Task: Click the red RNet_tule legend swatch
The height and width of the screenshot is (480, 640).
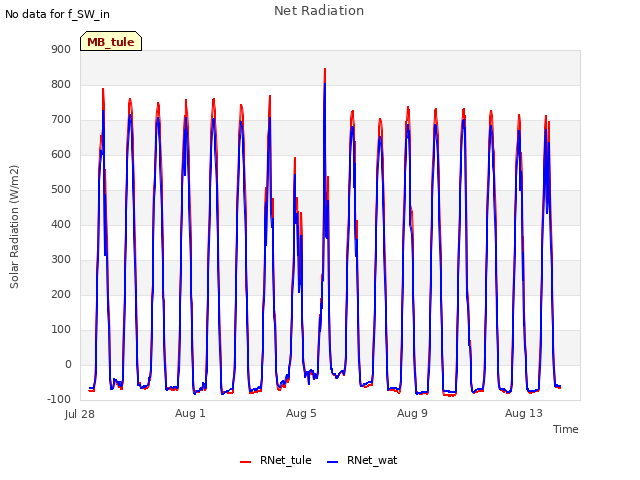Action: (245, 462)
